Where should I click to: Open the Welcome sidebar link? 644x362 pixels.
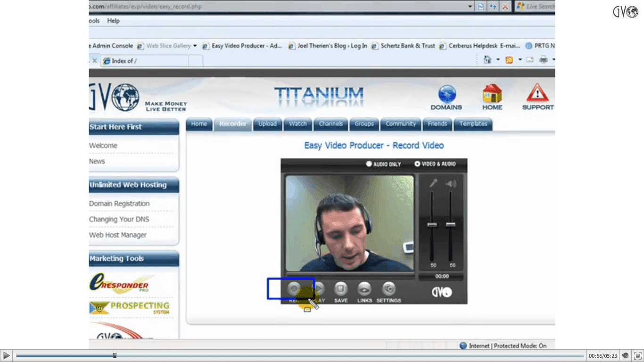(103, 146)
